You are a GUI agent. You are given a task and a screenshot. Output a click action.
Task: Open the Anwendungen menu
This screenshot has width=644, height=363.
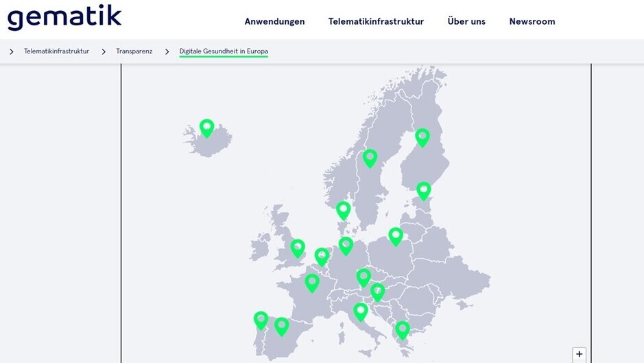[x=275, y=21]
